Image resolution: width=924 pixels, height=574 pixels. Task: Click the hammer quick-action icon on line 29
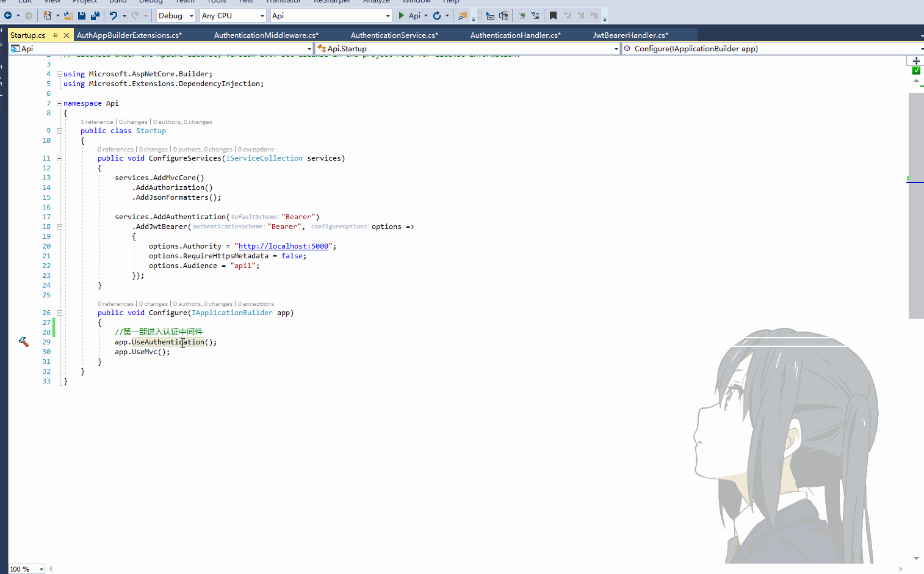click(24, 342)
